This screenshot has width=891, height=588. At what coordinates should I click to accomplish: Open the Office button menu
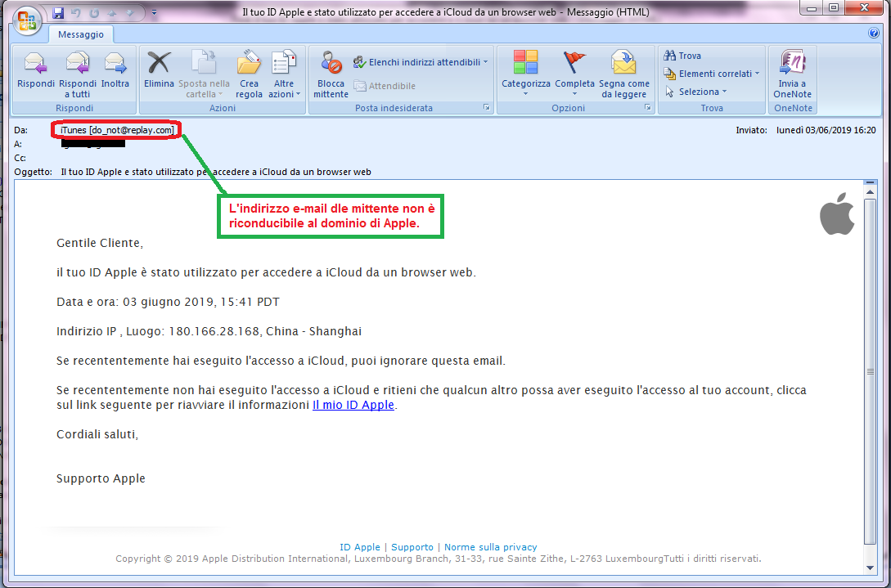(27, 21)
